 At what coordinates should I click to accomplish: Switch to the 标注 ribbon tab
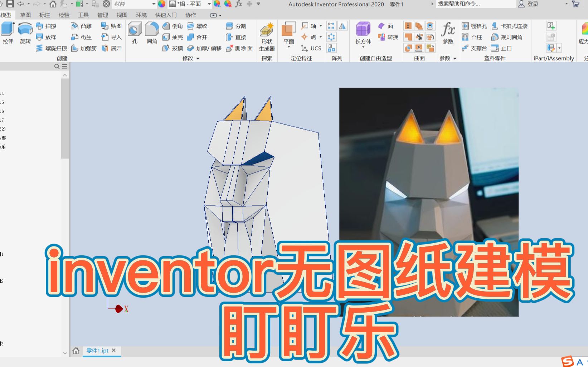[x=45, y=15]
